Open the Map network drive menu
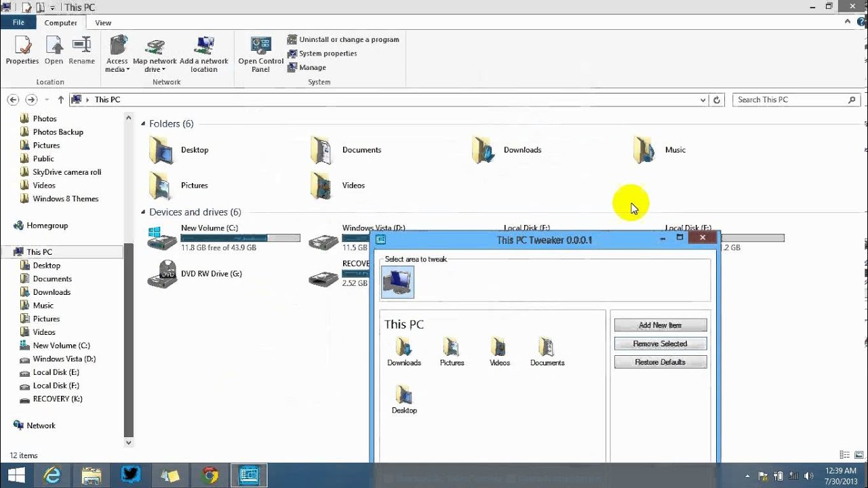868x488 pixels. click(x=155, y=54)
